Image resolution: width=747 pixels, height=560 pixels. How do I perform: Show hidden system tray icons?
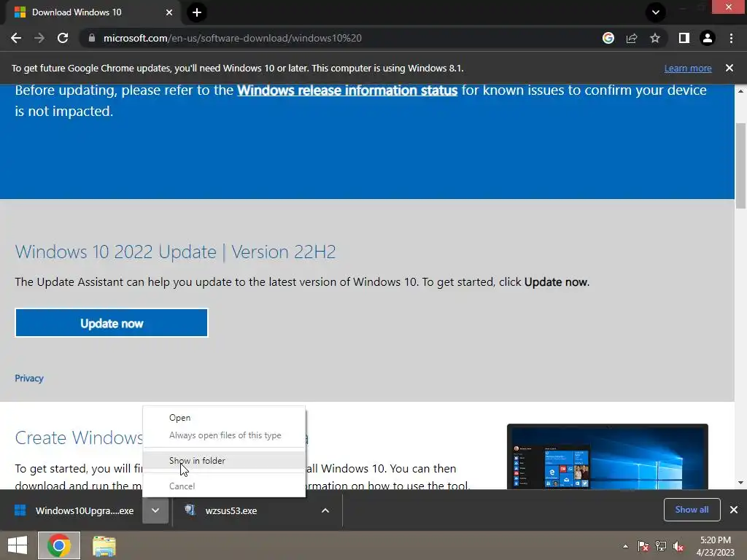[625, 546]
